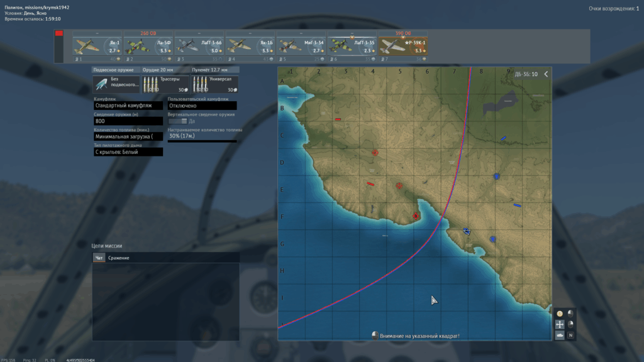Open the Минимальная загрузка fuel dropdown

(128, 136)
